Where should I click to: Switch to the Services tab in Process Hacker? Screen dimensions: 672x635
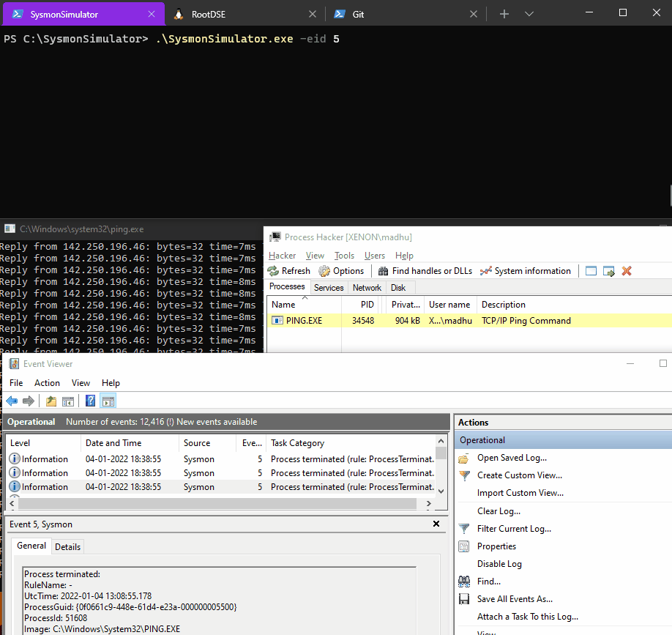click(329, 287)
